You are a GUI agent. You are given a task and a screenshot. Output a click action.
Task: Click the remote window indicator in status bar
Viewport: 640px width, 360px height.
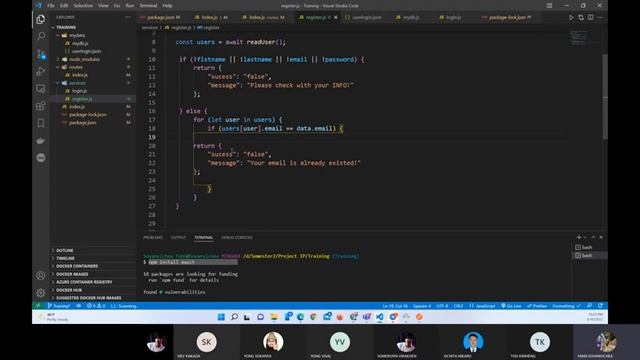(38, 306)
